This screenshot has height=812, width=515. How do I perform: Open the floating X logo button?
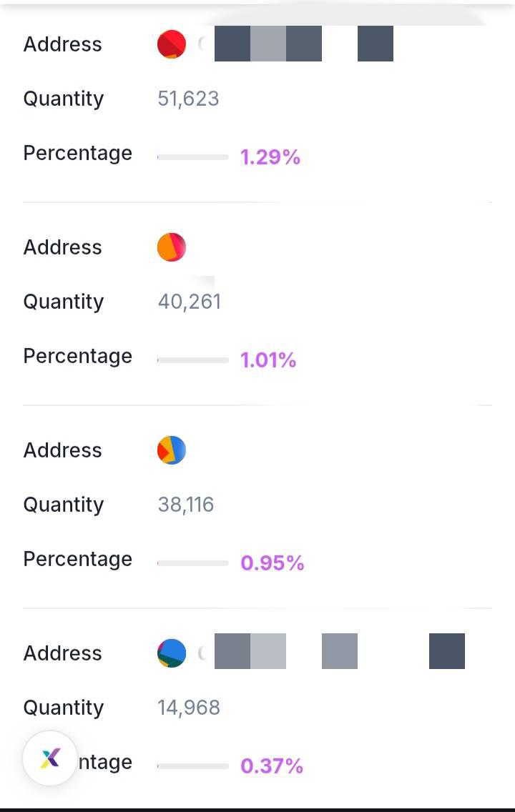point(50,758)
